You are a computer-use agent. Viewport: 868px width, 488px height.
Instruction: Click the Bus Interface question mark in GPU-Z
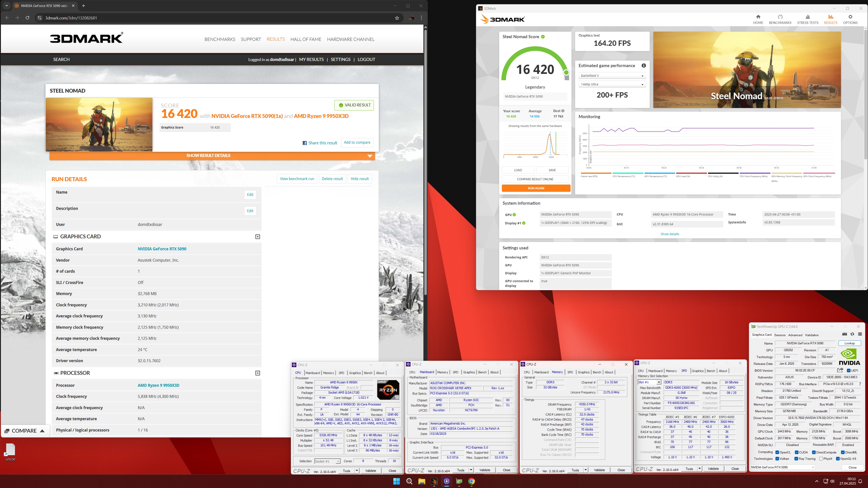pos(860,384)
